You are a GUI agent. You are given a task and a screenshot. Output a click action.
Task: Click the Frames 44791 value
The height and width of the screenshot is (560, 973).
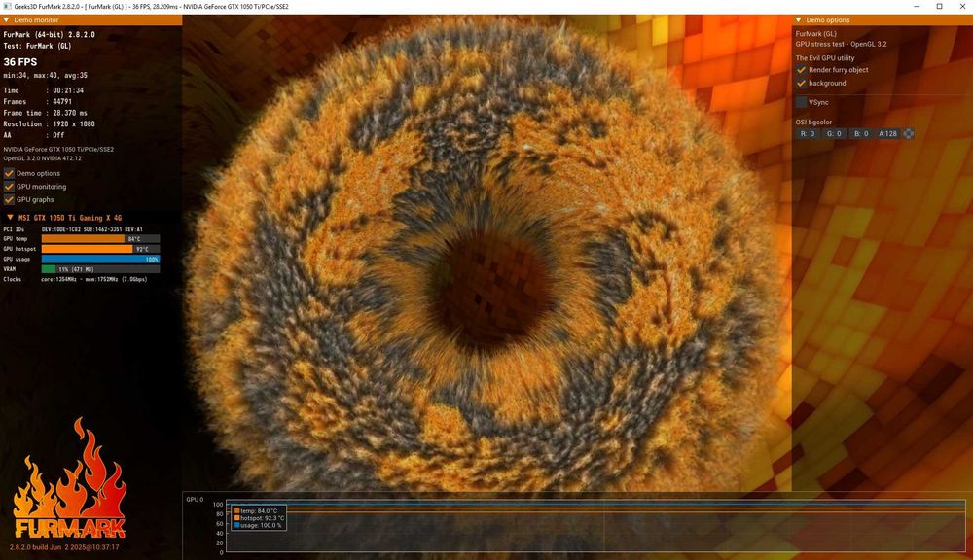point(62,102)
